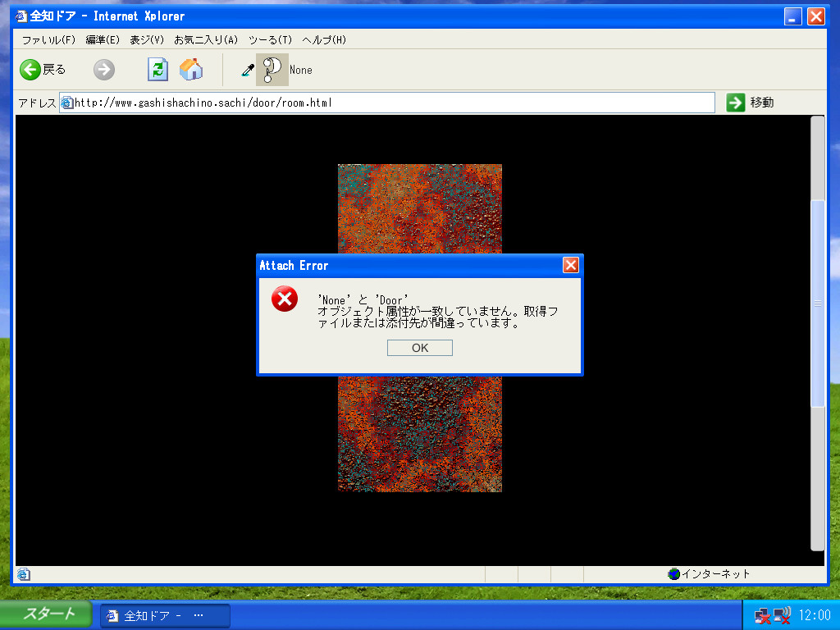Click the green 戻る back icon
The image size is (840, 630).
tap(30, 70)
